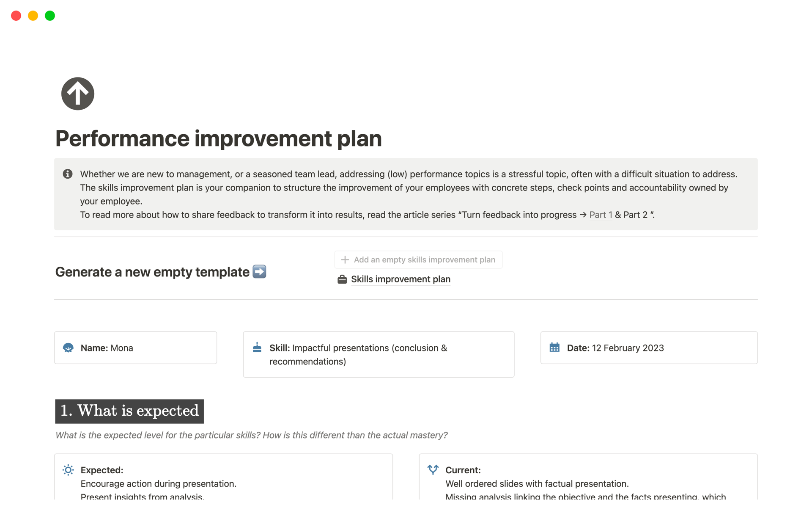Click the date '12 February 2023'
Screen dimensions: 812x508
pos(628,348)
